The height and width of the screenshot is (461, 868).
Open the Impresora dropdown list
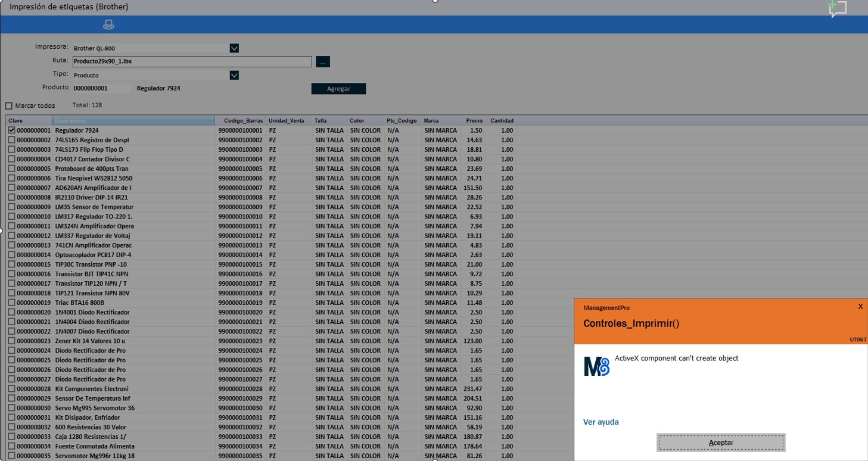pyautogui.click(x=234, y=48)
